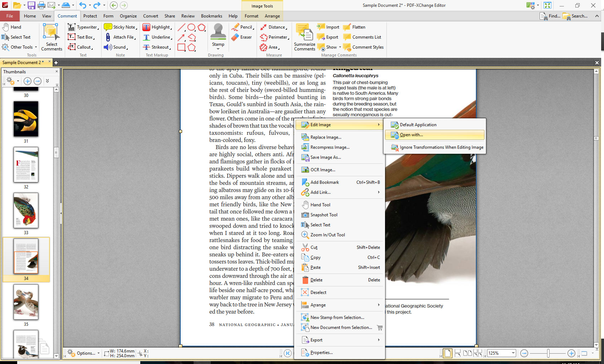Close the Sample Document 2 tab
The image size is (604, 364).
(49, 62)
